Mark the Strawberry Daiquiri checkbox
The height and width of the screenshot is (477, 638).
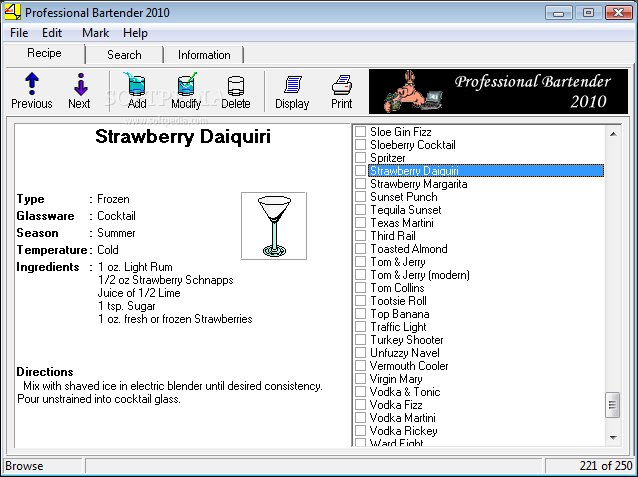[361, 171]
